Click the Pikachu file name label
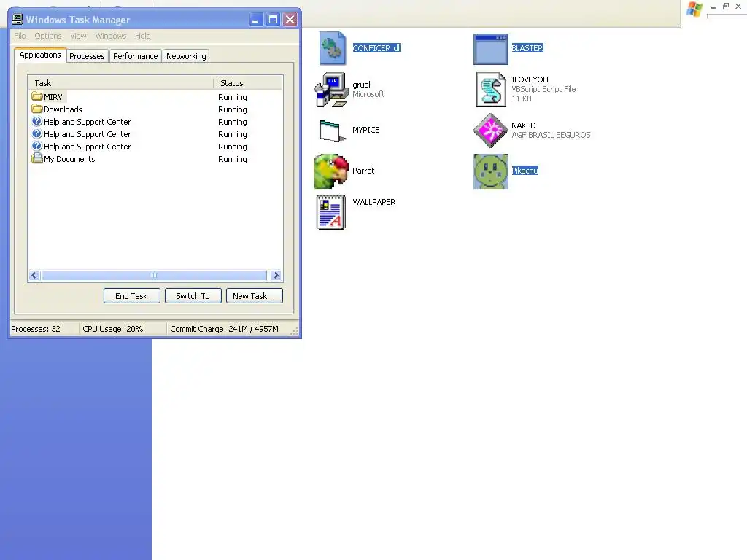The width and height of the screenshot is (747, 560). [525, 171]
